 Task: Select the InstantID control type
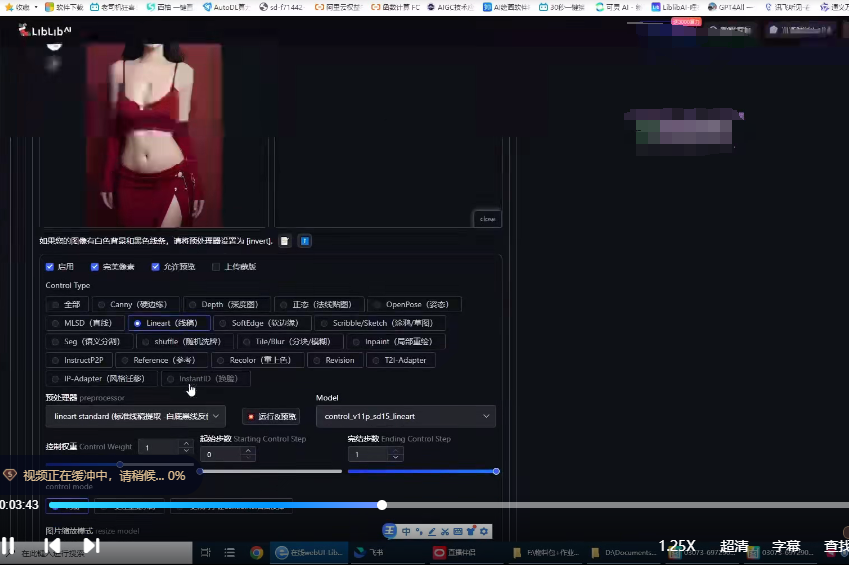(x=206, y=378)
